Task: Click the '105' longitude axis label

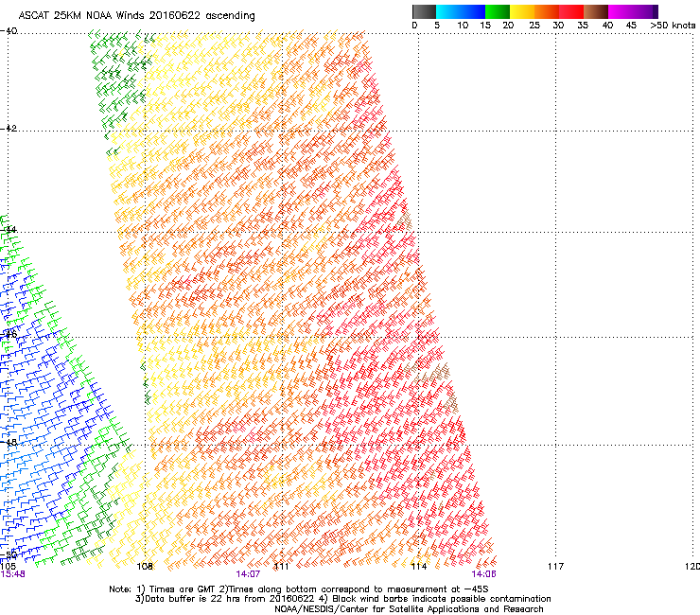Action: [8, 567]
